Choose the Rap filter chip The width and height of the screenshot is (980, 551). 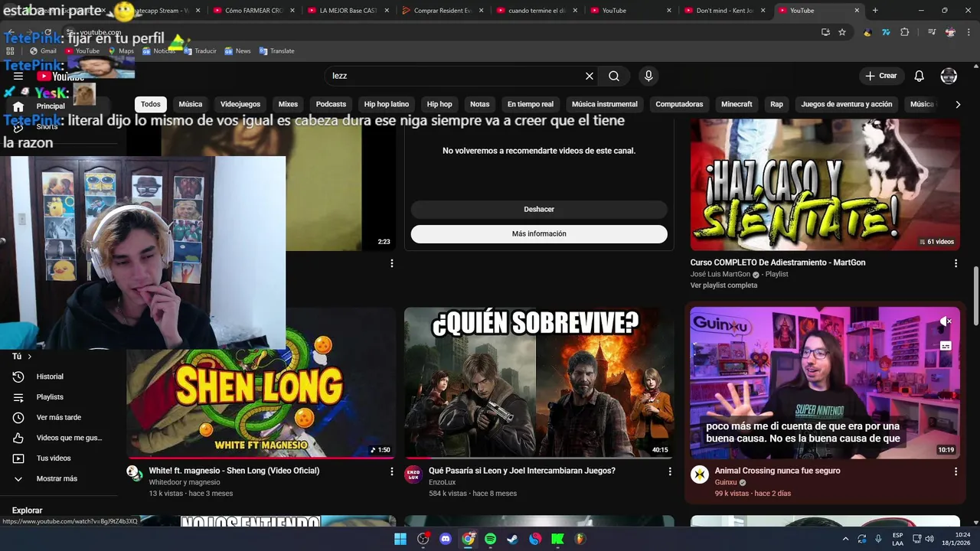click(x=776, y=104)
